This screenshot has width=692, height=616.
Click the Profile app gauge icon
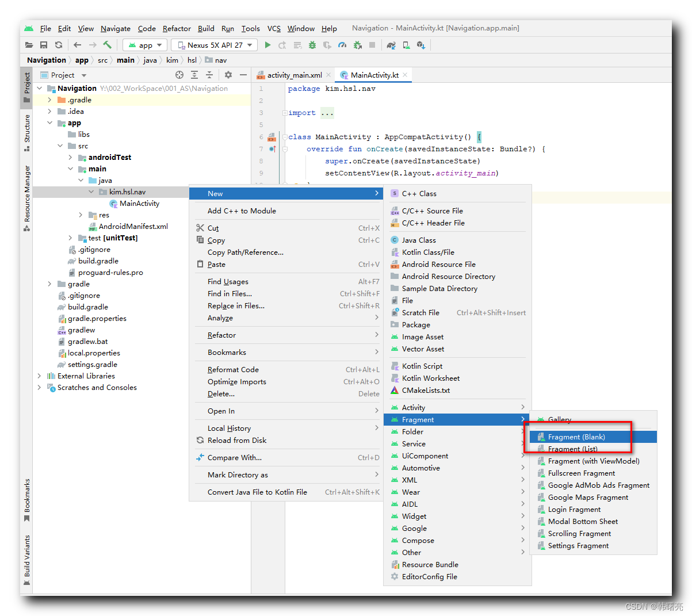click(342, 45)
